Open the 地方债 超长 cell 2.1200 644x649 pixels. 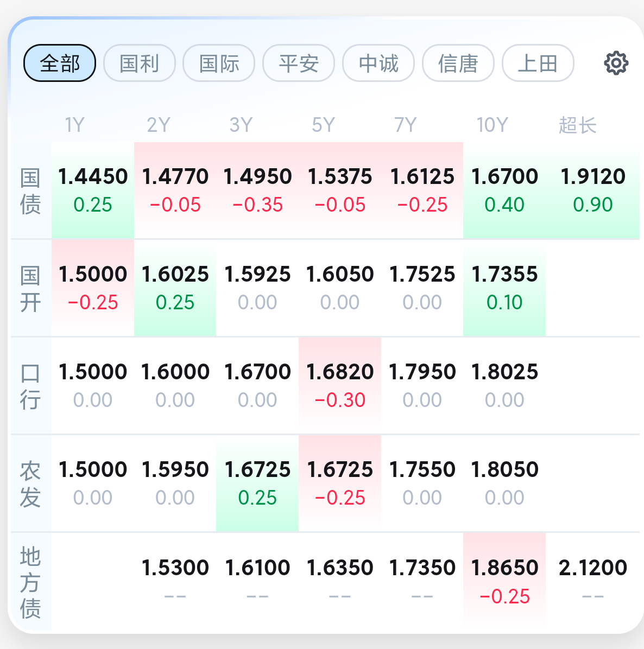click(592, 581)
